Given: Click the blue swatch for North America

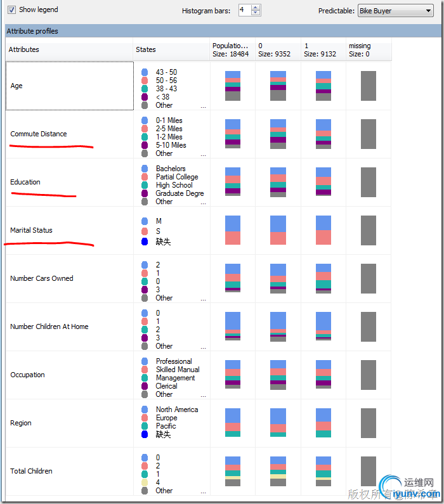Looking at the screenshot, I should [x=145, y=410].
